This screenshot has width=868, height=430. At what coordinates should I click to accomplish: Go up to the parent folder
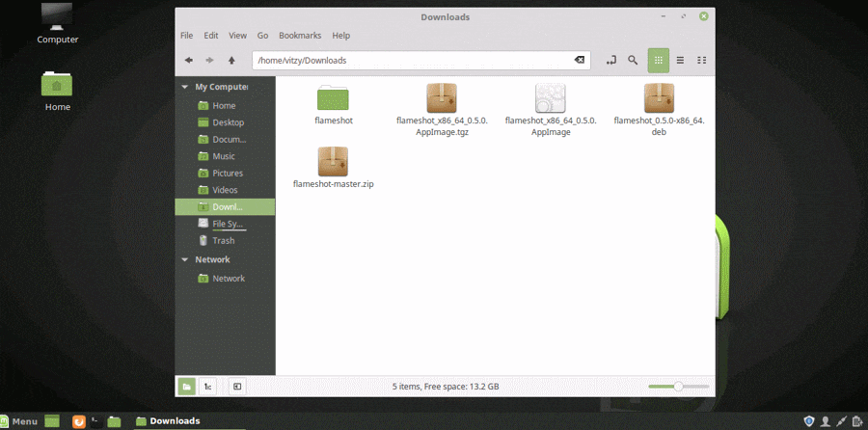[231, 61]
